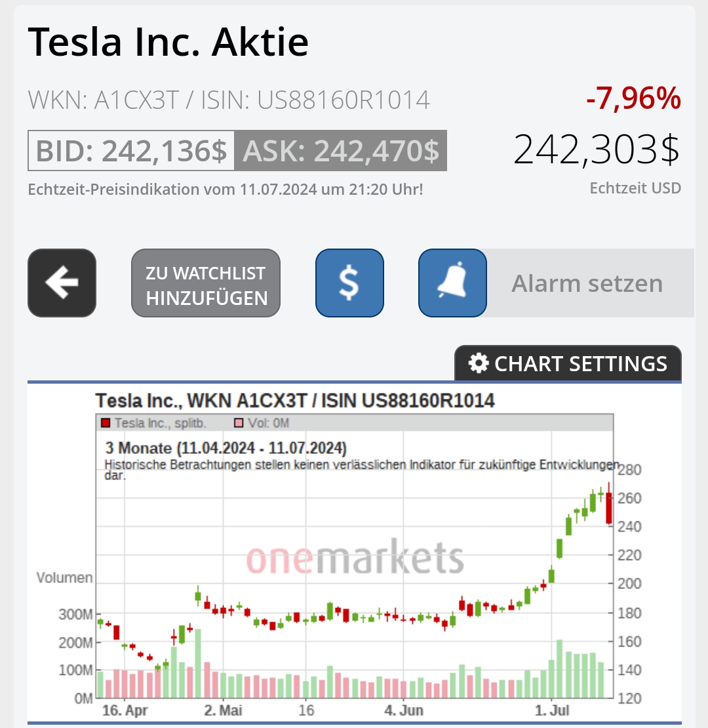Click the Tesla Inc. Aktie heading

click(x=168, y=42)
